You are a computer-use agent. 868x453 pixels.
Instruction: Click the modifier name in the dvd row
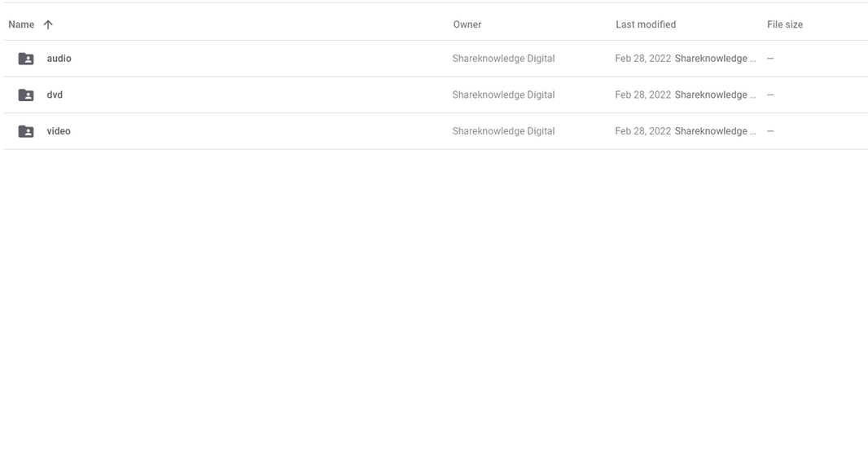coord(714,95)
